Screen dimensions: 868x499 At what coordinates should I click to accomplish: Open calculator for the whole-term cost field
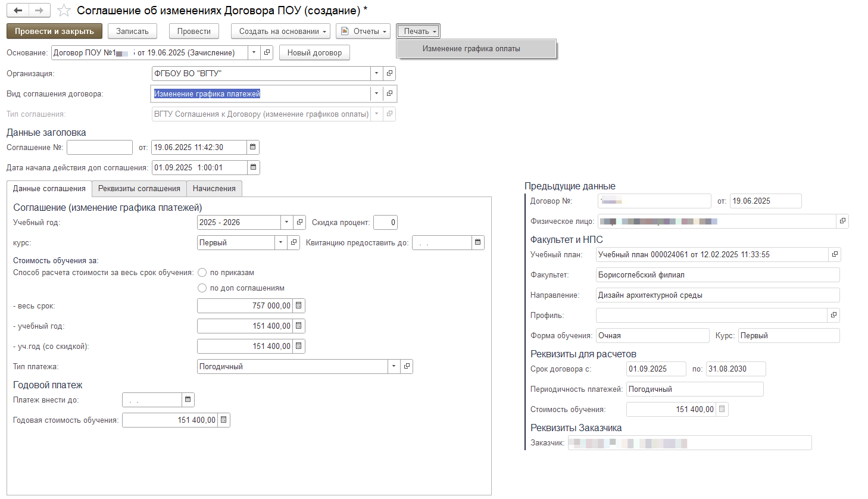coord(299,305)
